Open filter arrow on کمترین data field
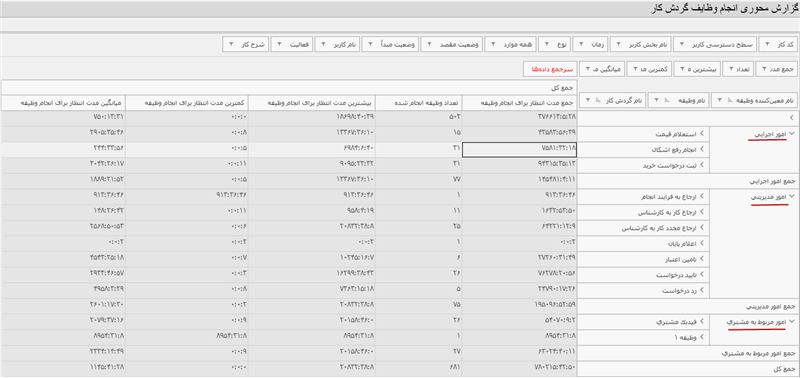This screenshot has height=378, width=800. [x=635, y=68]
